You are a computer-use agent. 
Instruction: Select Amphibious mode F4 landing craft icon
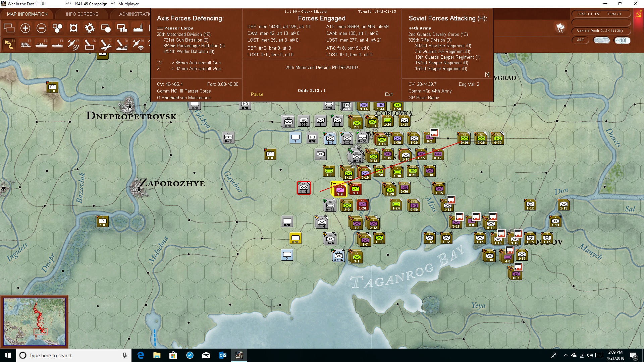pyautogui.click(x=57, y=44)
